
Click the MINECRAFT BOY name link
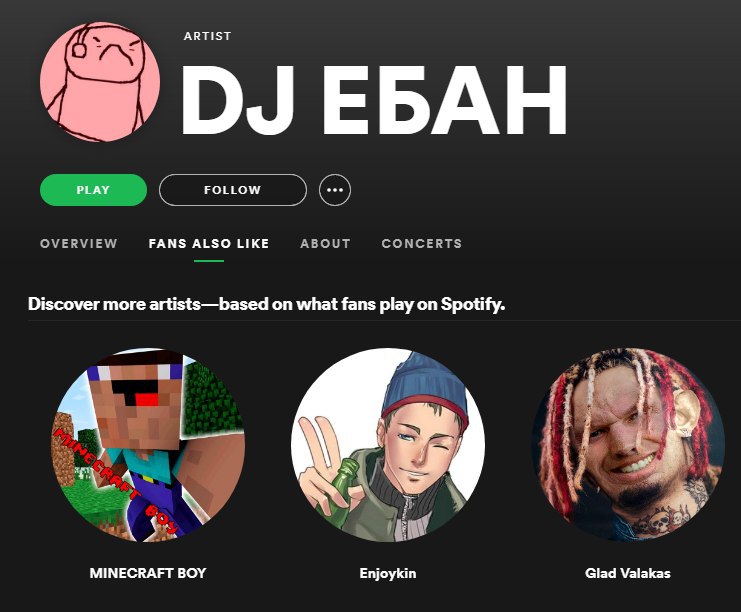coord(148,573)
